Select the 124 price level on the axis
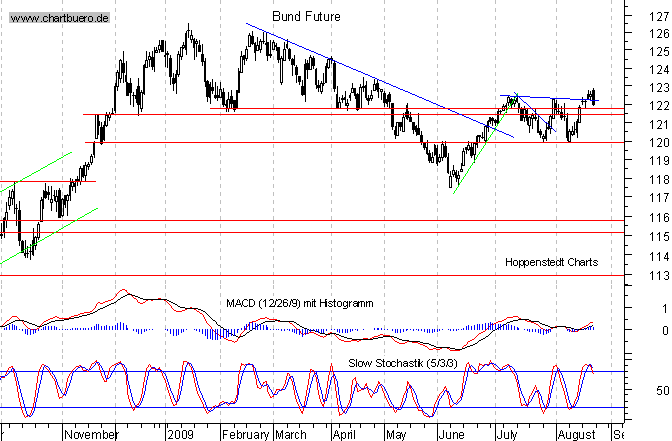 (657, 70)
